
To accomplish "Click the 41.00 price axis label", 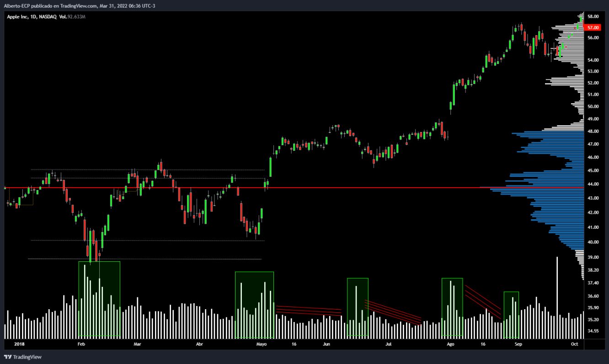I will tap(593, 227).
